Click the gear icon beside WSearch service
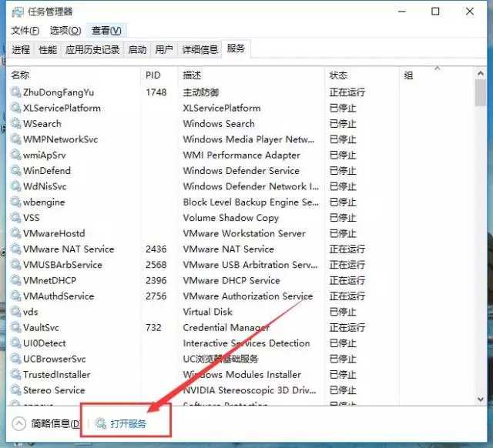Image resolution: width=493 pixels, height=448 pixels. (x=15, y=124)
